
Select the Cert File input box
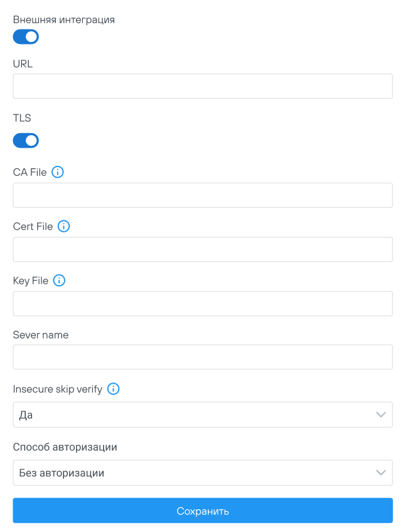[202, 249]
